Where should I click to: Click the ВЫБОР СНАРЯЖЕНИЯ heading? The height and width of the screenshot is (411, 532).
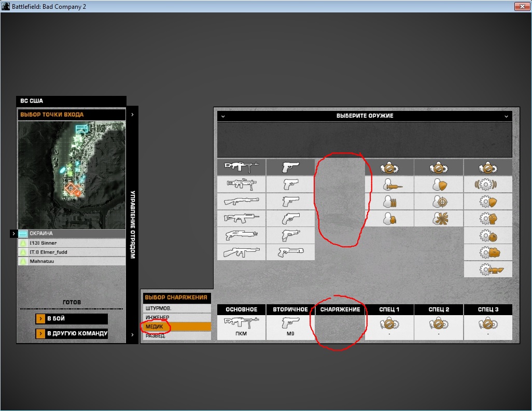[x=176, y=297]
